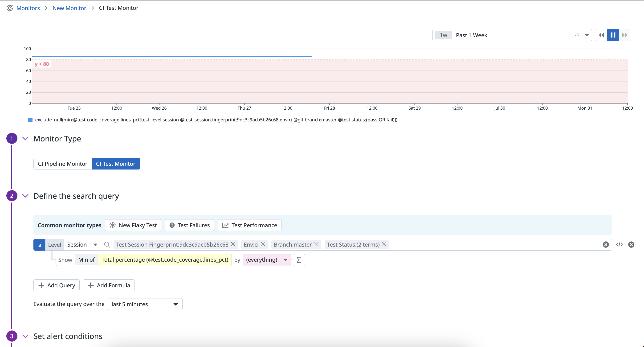This screenshot has height=347, width=644.
Task: Click the Env:ci filter chip text
Action: [251, 245]
